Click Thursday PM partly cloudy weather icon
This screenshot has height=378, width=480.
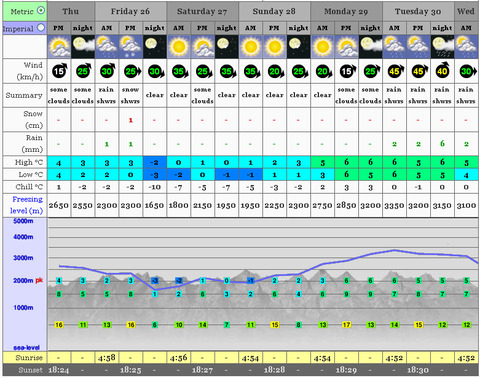pos(59,47)
